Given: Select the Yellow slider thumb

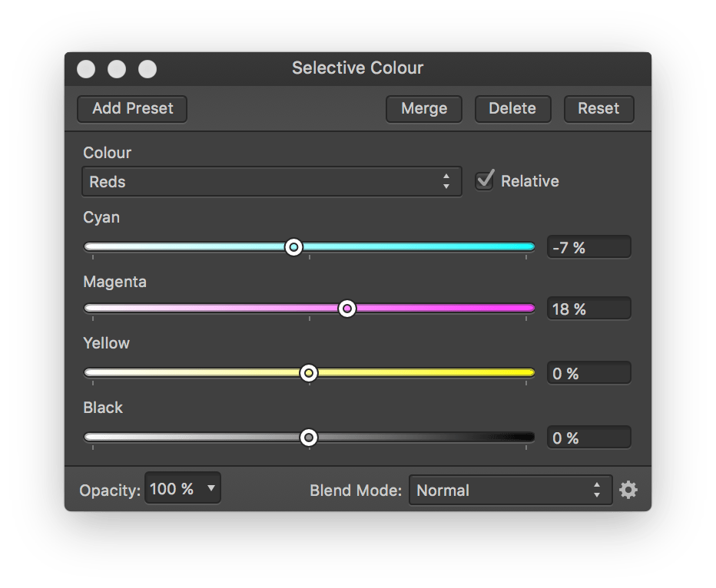Looking at the screenshot, I should (309, 373).
